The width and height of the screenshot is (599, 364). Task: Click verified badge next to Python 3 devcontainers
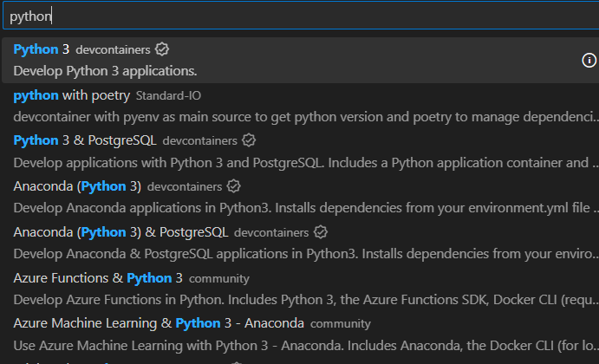(x=162, y=49)
